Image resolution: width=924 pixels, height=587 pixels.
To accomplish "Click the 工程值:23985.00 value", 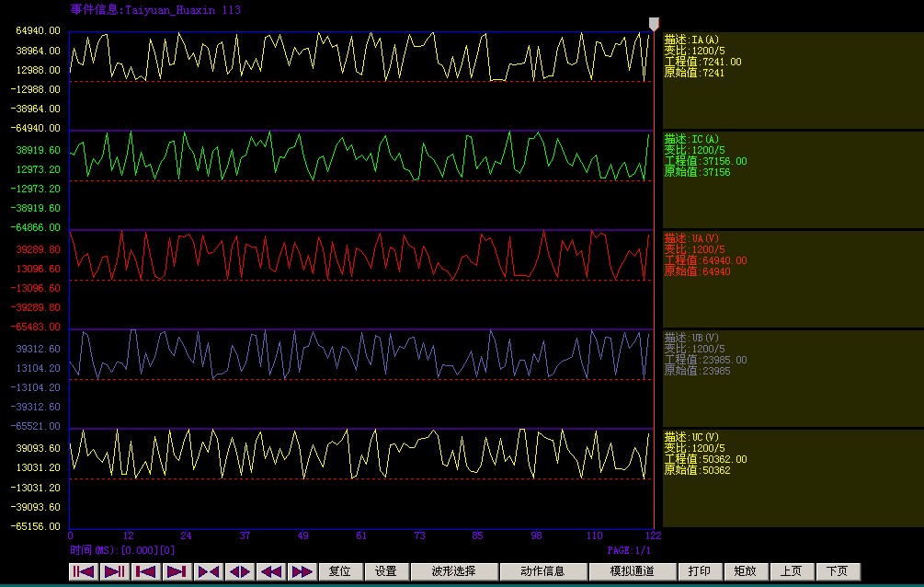I will click(706, 360).
